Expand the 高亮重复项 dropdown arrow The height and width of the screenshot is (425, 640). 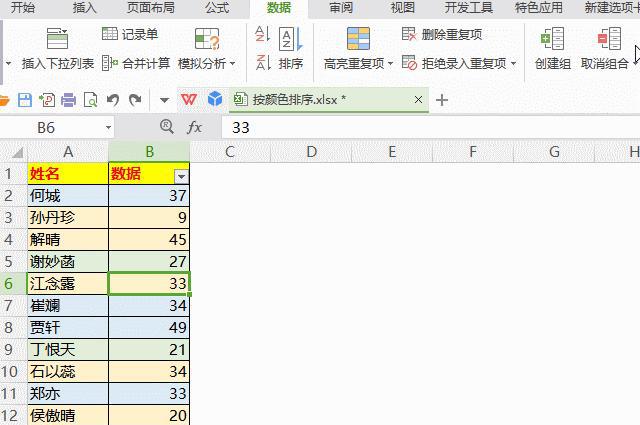click(x=391, y=64)
